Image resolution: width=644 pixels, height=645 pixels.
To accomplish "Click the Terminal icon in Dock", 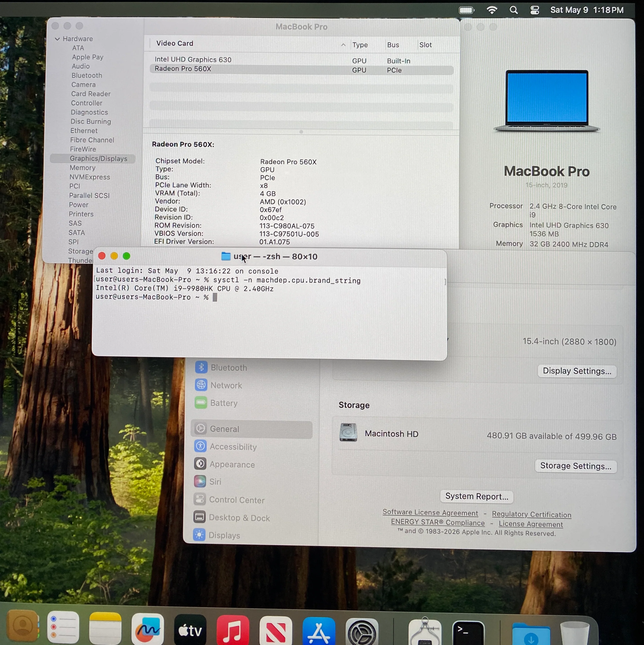I will click(x=468, y=633).
